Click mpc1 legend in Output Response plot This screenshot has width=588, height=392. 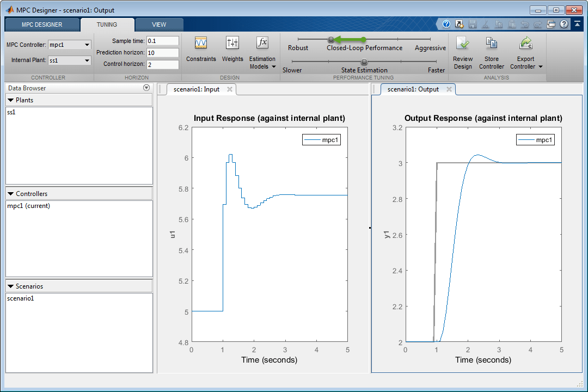tap(536, 140)
